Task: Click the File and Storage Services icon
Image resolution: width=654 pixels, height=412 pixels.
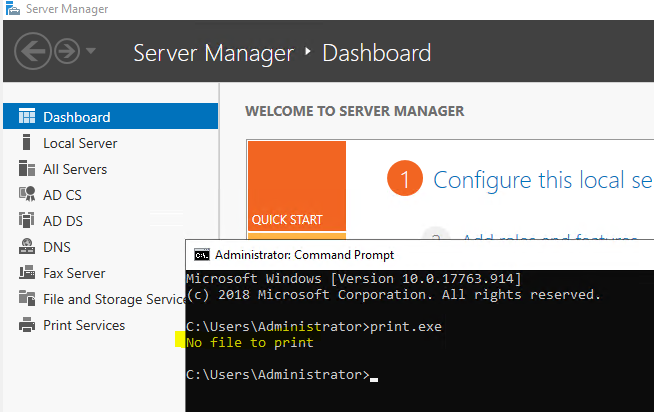Action: [27, 299]
